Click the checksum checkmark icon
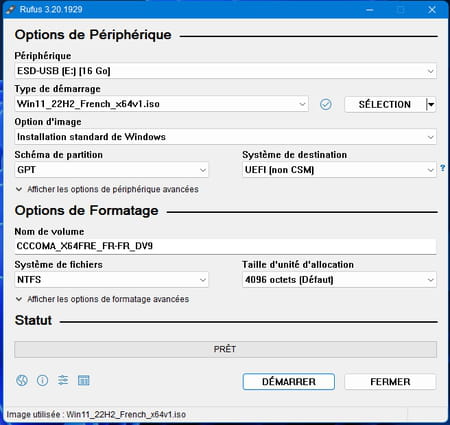 326,104
